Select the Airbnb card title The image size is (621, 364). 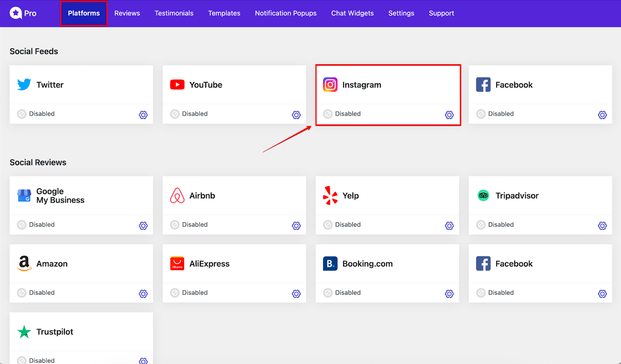pos(202,196)
